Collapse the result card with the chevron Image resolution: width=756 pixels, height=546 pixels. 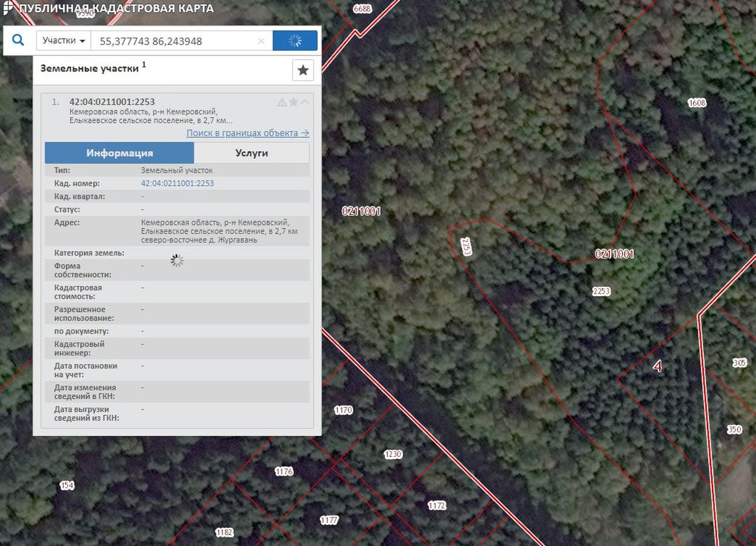[x=305, y=102]
